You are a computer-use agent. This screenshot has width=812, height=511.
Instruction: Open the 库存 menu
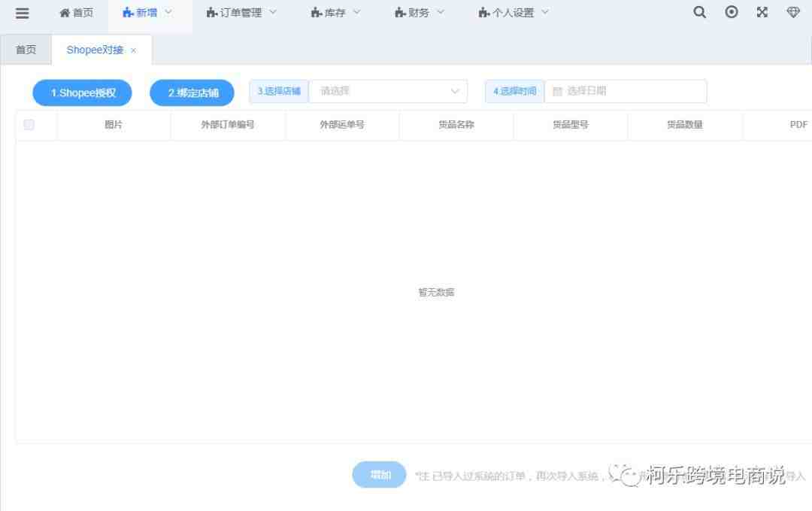click(335, 13)
